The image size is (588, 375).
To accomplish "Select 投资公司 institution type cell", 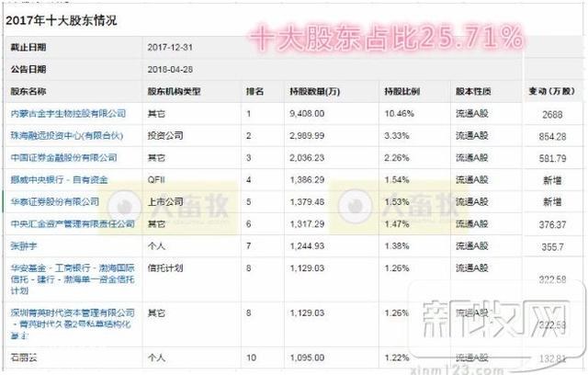I will point(165,135).
